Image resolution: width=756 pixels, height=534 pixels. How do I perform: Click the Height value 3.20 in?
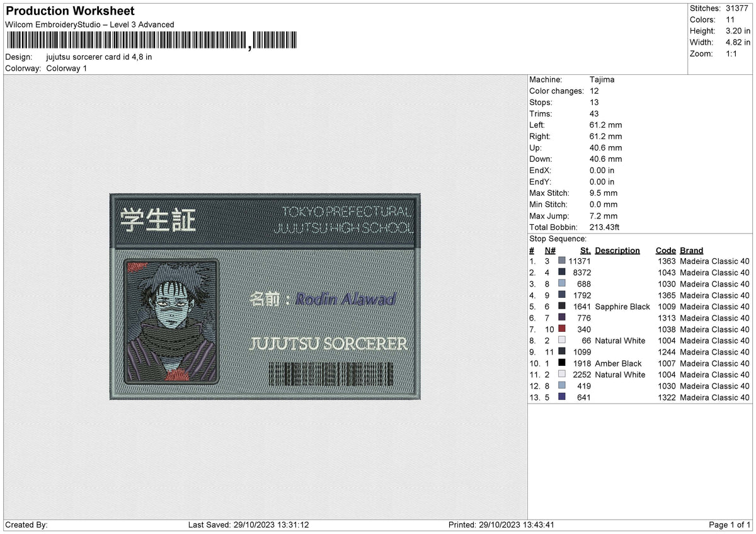738,31
